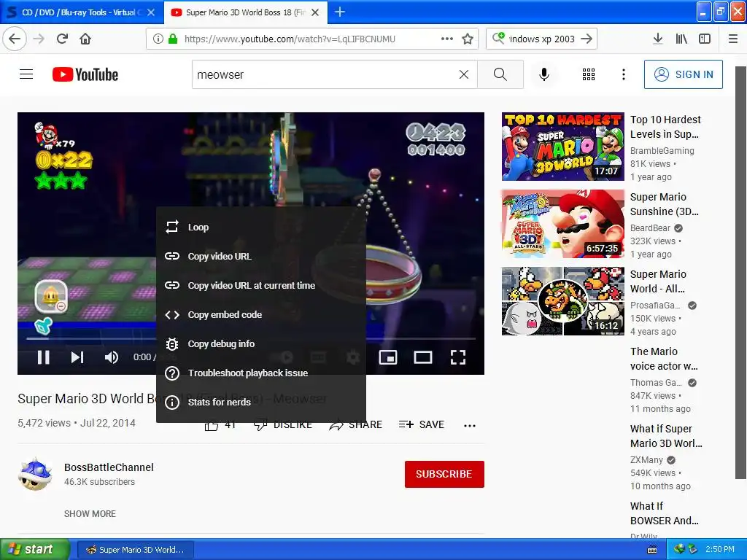Go forward with the browser forward arrow
The image size is (747, 560).
(x=39, y=39)
